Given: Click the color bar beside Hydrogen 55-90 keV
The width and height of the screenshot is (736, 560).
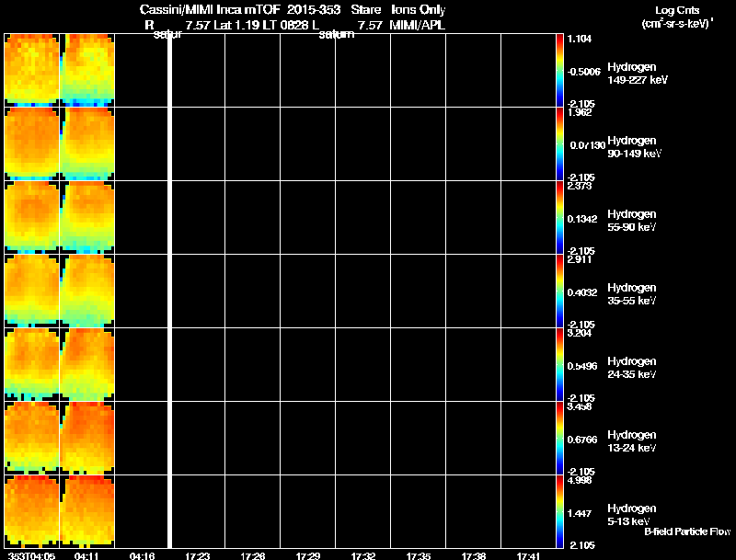Looking at the screenshot, I should (x=559, y=218).
